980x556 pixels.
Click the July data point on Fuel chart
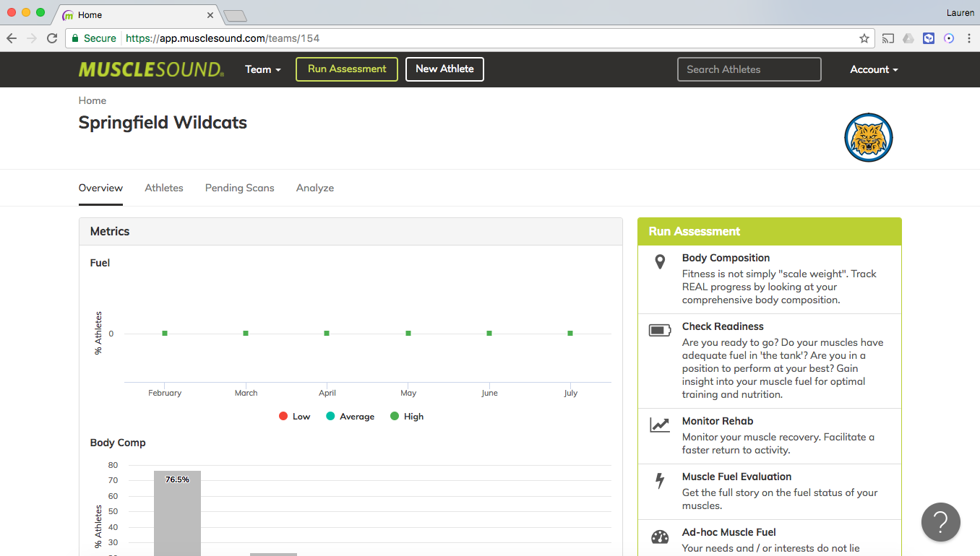pos(570,333)
